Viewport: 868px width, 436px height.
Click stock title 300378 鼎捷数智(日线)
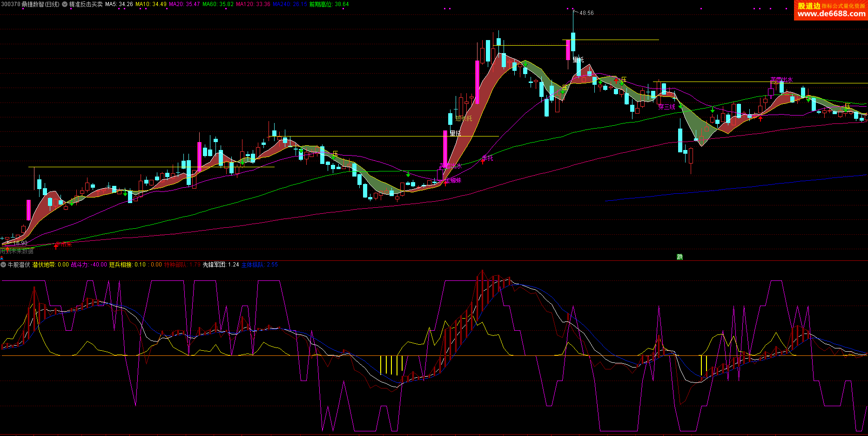(x=30, y=4)
